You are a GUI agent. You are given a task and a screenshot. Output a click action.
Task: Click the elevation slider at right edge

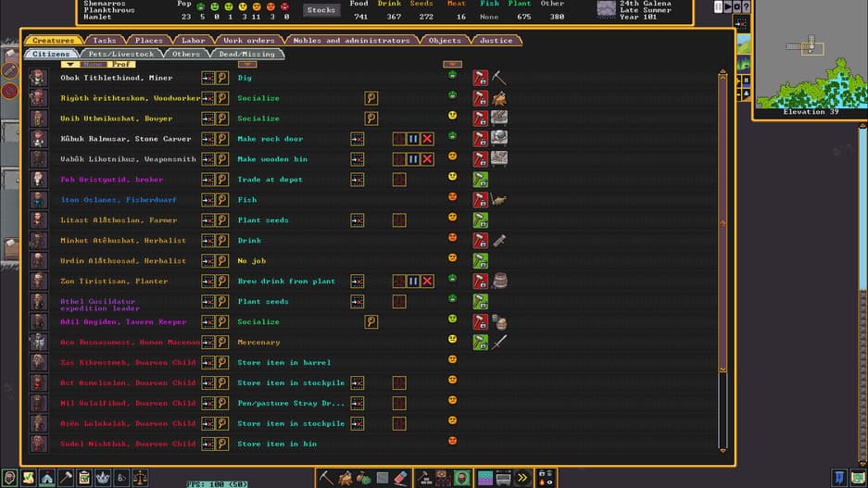(862, 294)
